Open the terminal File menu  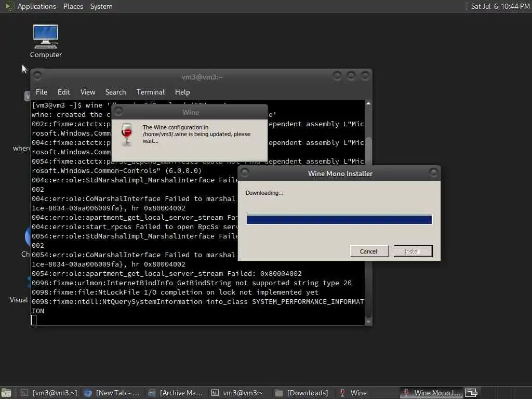(42, 92)
